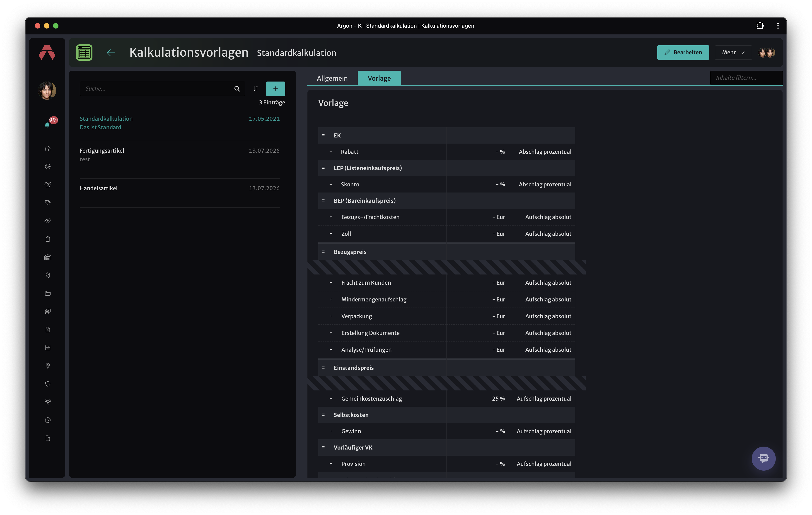Switch to the Allgemein tab
This screenshot has height=515, width=812.
click(x=332, y=78)
